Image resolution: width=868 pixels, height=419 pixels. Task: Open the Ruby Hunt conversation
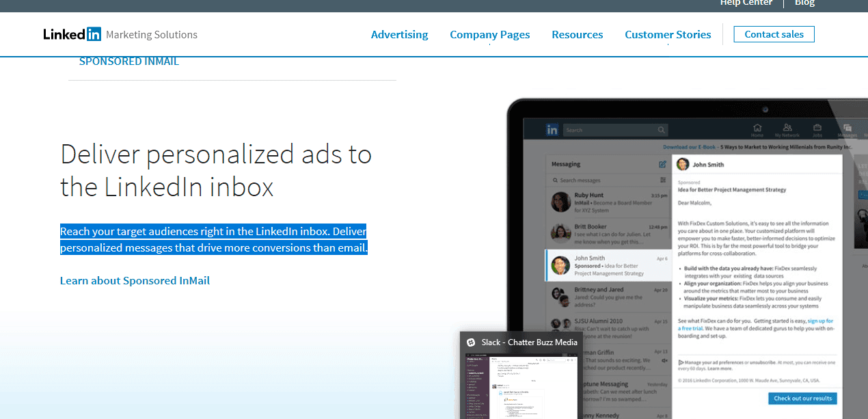click(x=609, y=202)
